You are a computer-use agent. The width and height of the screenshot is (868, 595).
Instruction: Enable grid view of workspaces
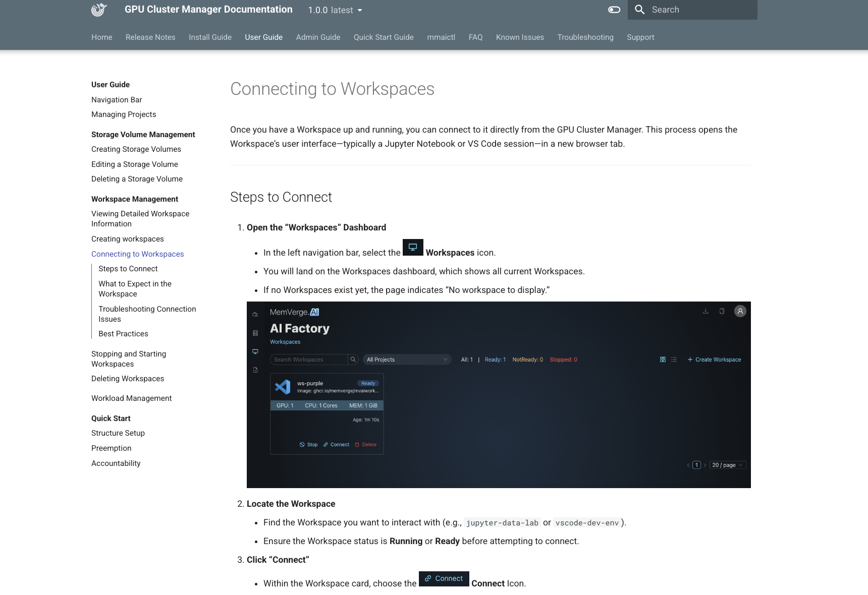tap(663, 360)
